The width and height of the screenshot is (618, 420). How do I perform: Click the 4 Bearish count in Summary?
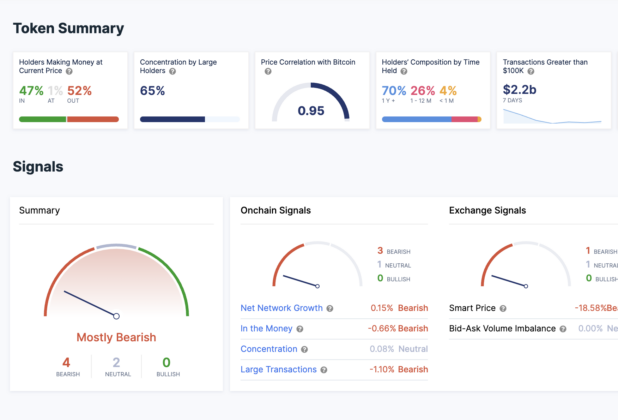click(66, 362)
